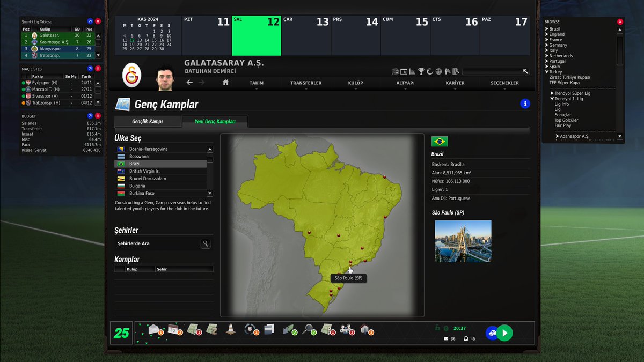Click the green Continue play button

504,333
